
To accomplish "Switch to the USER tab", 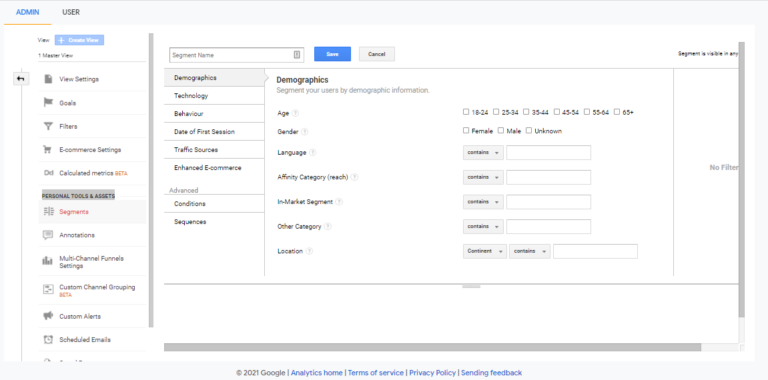I will tap(71, 12).
